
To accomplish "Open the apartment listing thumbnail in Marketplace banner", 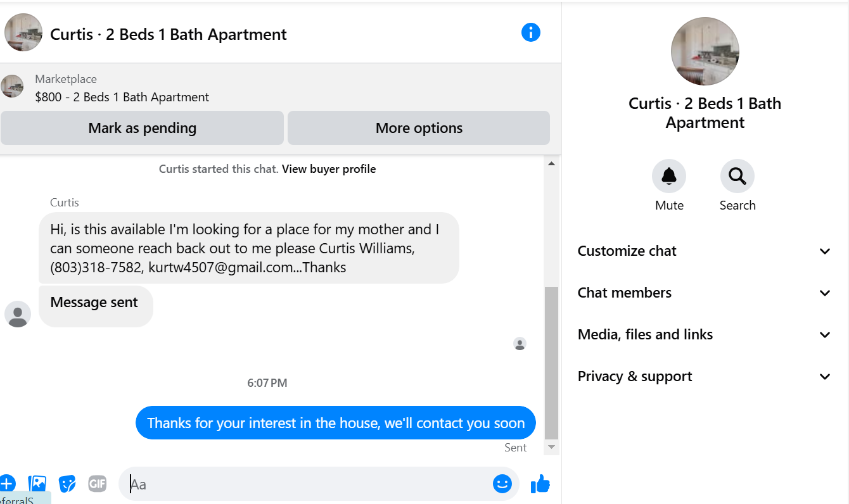I will 12,86.
